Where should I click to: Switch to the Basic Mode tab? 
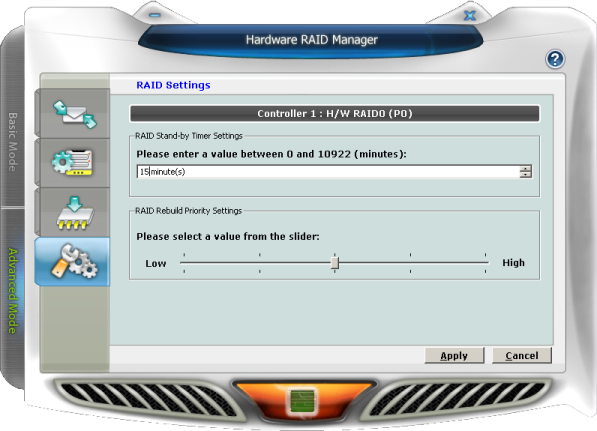[x=13, y=142]
